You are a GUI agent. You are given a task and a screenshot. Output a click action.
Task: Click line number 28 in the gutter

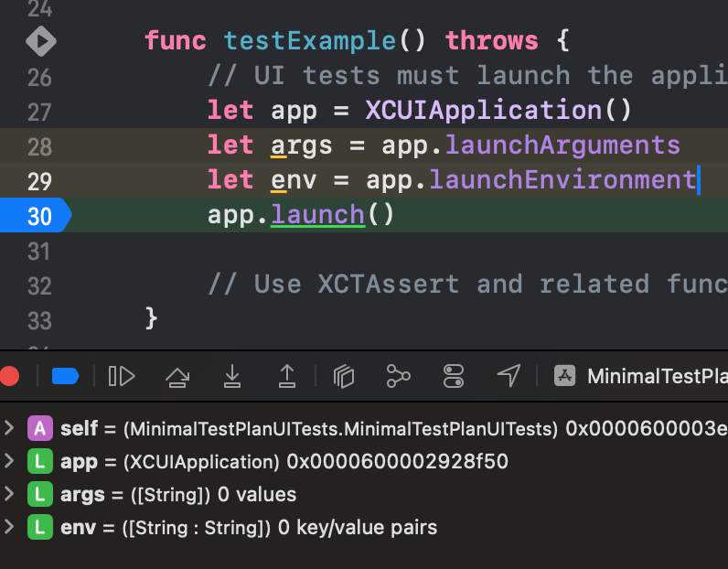tap(38, 145)
